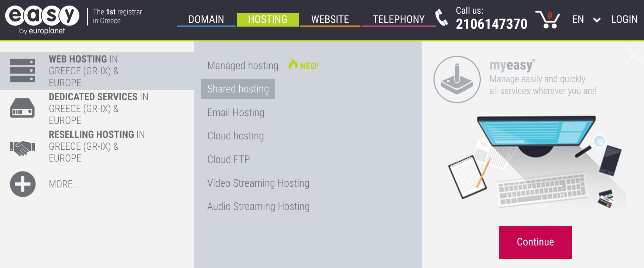Open the DOMAIN menu

pos(206,19)
